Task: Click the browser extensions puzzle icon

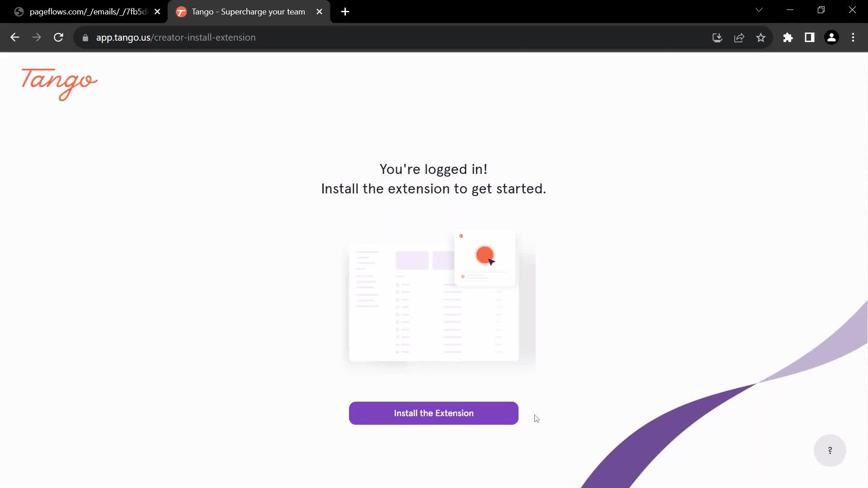Action: point(788,38)
